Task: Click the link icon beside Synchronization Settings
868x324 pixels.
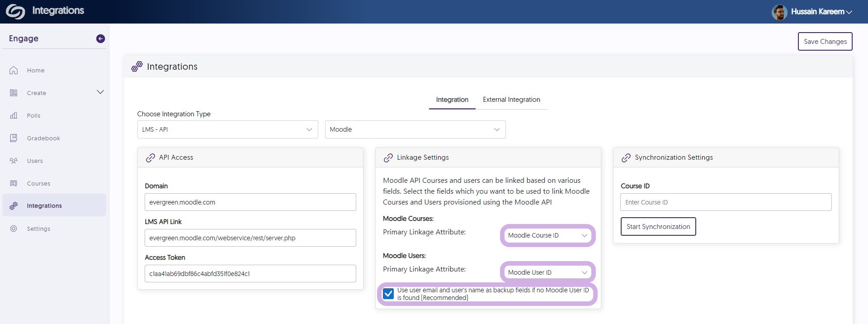Action: point(626,158)
